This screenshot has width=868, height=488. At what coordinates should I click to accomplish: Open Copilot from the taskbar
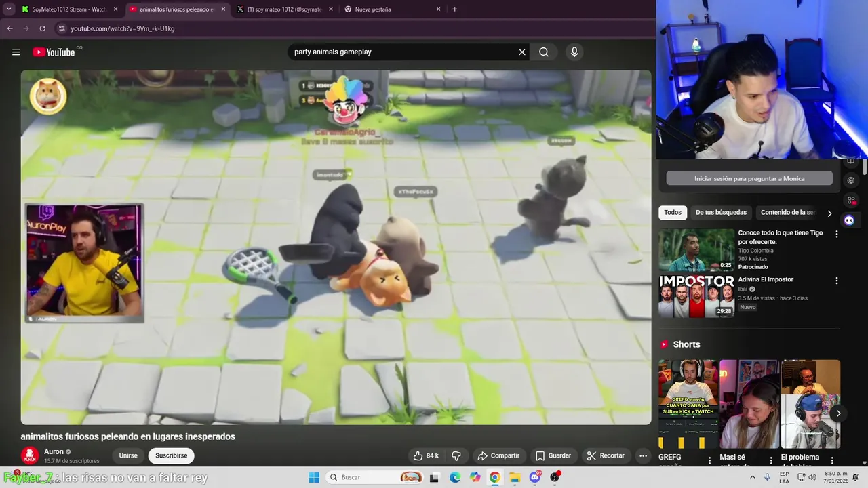click(475, 477)
